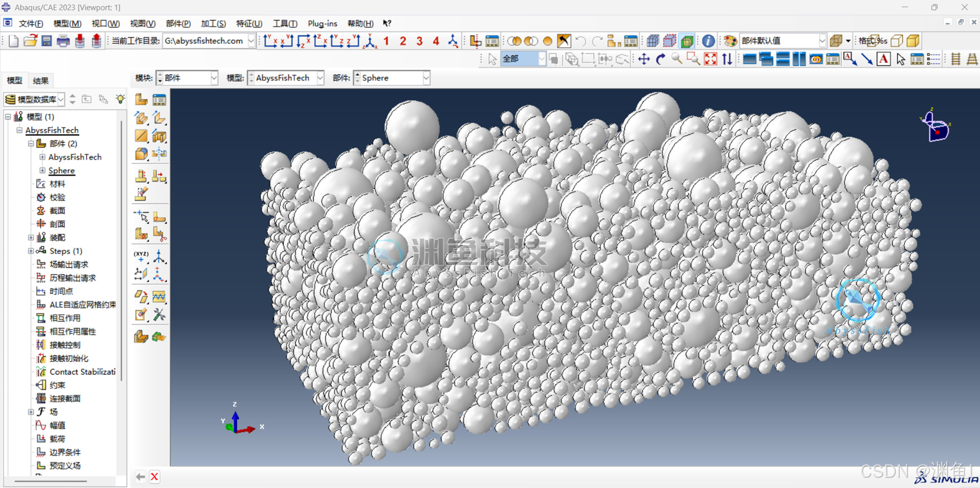Select 材料 in the model tree

pos(57,184)
